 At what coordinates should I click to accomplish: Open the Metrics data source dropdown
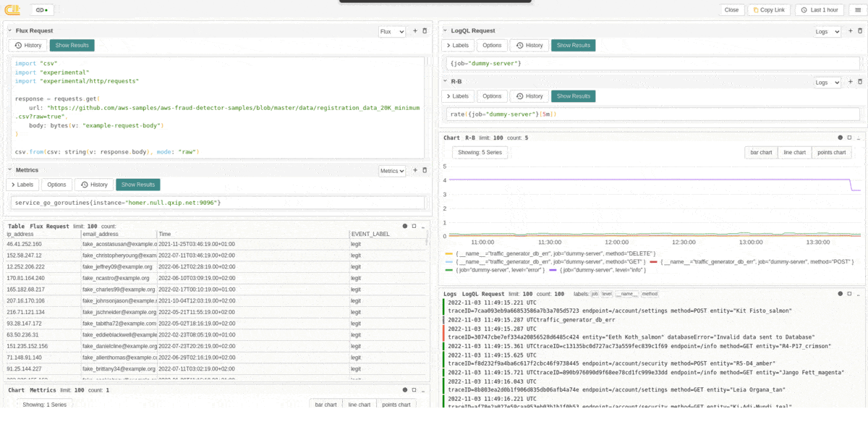point(392,171)
